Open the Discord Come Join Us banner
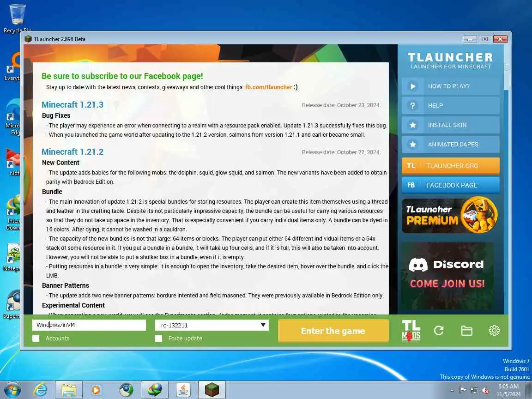Image resolution: width=532 pixels, height=399 pixels. pos(447,276)
